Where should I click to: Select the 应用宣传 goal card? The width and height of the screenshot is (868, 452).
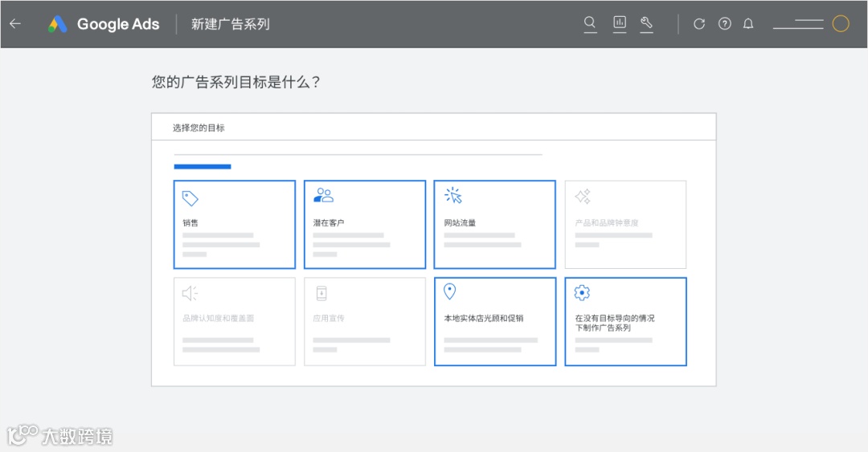tap(365, 321)
